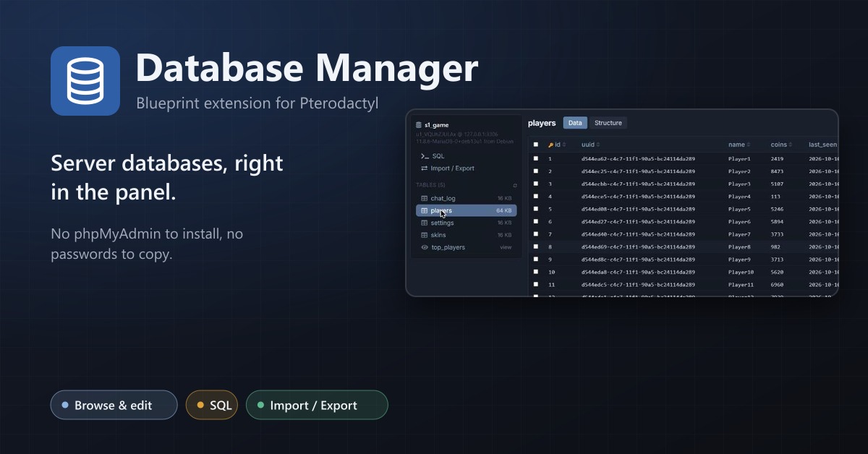Refresh the tables list via reload icon

[515, 185]
